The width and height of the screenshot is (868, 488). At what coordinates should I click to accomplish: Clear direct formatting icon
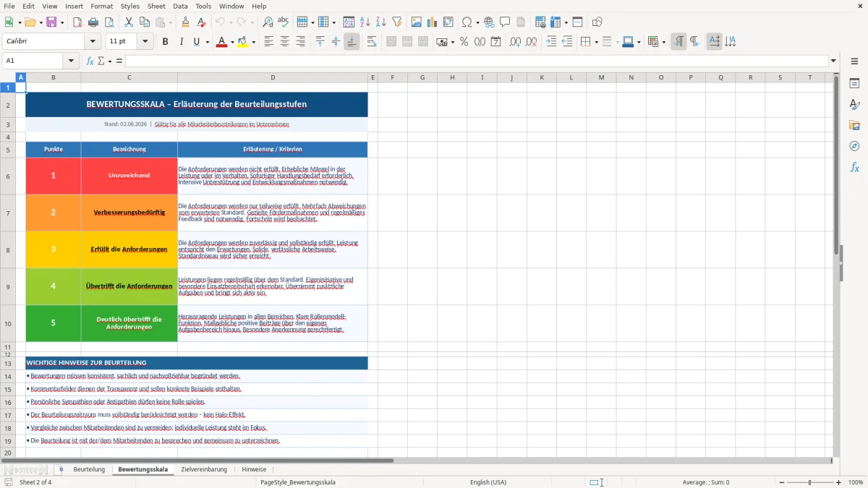pos(202,22)
